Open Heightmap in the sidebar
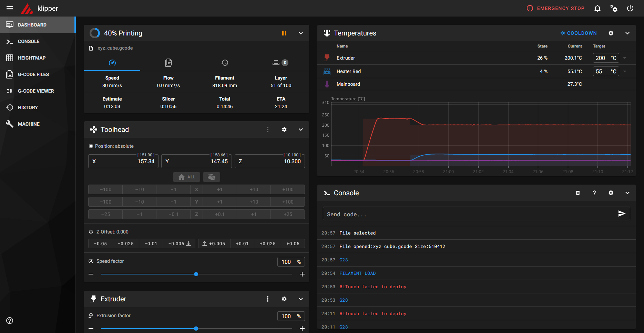 pos(31,58)
